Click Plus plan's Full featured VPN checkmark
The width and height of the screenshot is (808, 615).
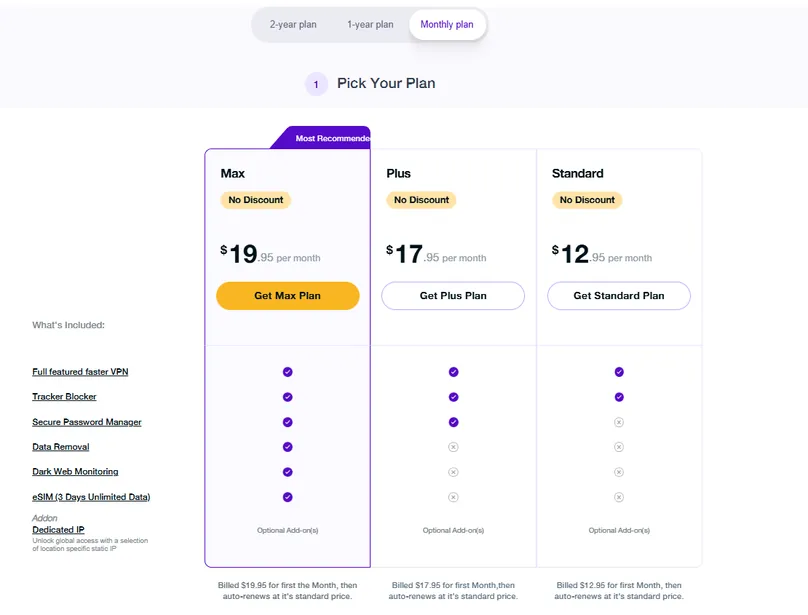tap(453, 372)
